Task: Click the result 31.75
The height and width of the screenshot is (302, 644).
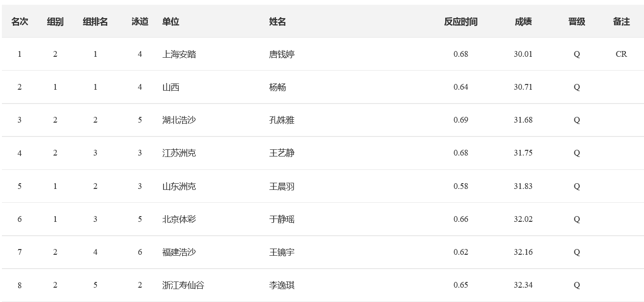Action: 523,153
